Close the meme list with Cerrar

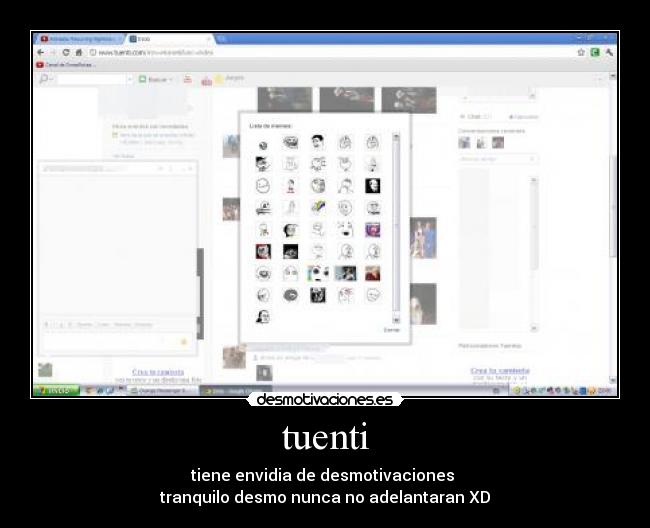tap(392, 330)
